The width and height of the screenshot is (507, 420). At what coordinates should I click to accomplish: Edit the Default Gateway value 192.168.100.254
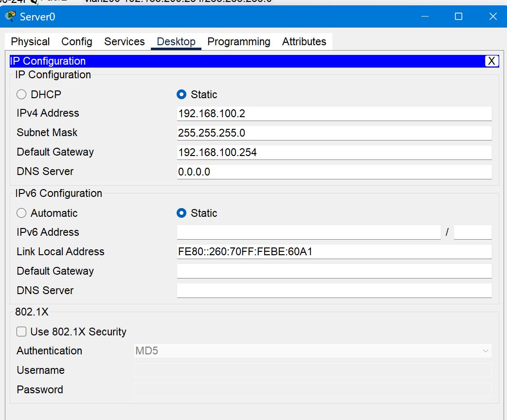coord(334,152)
